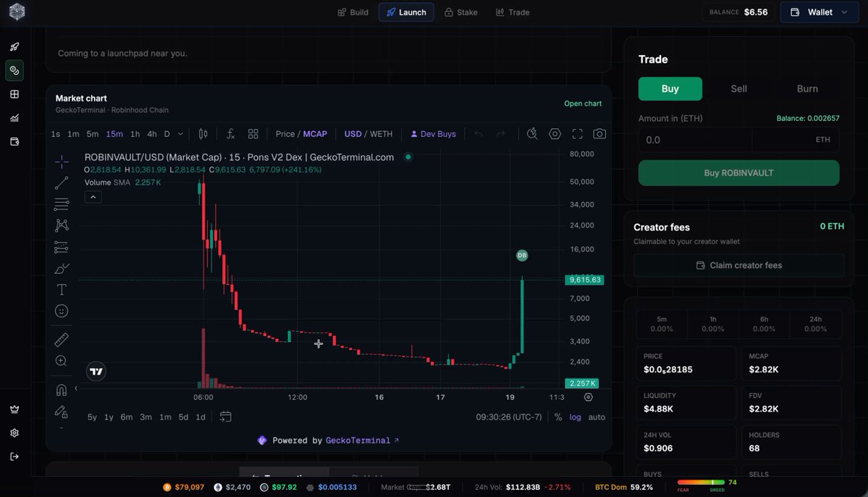Toggle auto scale on the chart

[x=597, y=417]
